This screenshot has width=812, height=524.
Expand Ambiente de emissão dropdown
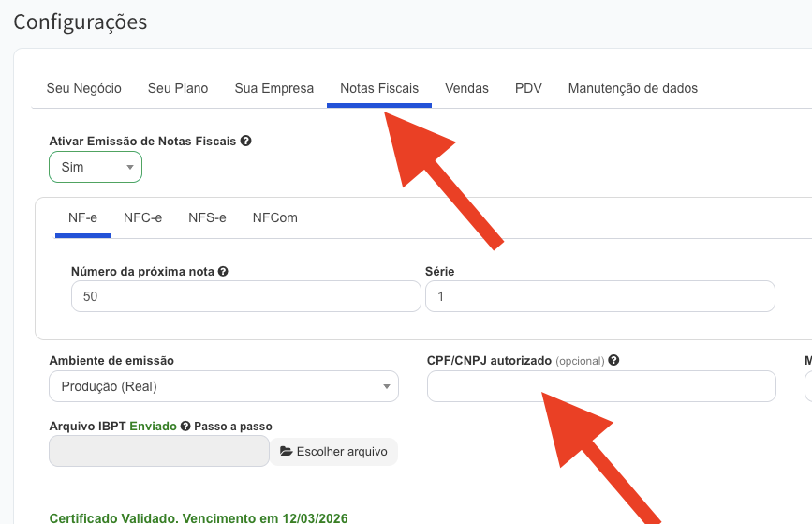tap(223, 386)
